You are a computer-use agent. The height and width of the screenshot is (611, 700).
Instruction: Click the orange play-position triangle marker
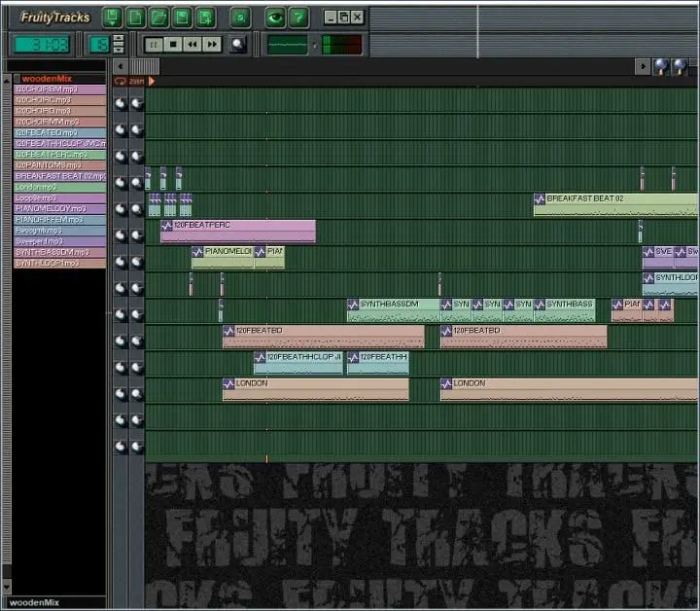coord(152,81)
